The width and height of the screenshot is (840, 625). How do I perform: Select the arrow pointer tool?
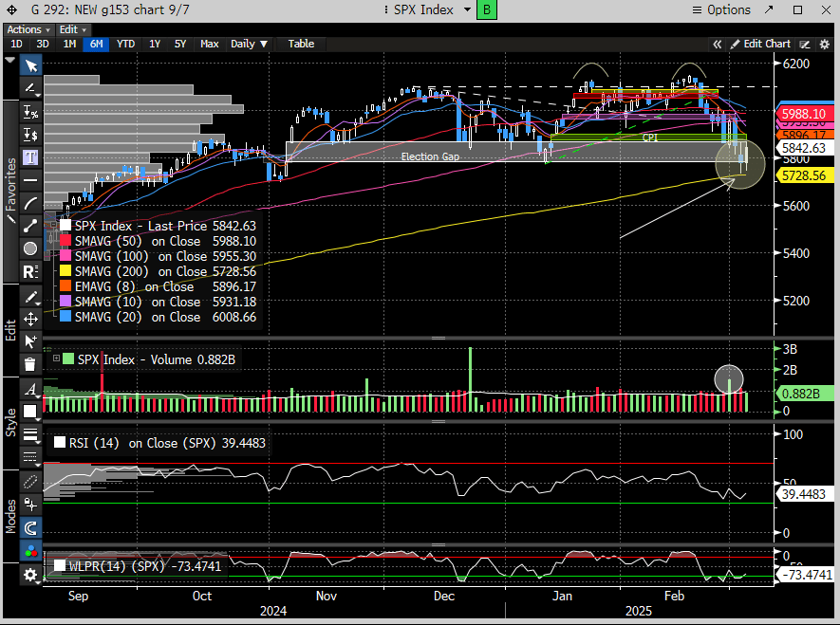(30, 65)
